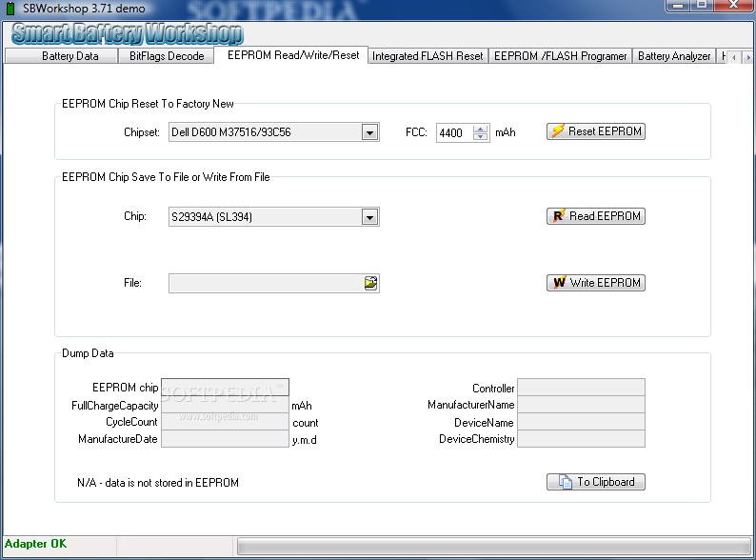Open Integrated FLASH Reset tab
This screenshot has height=560, width=756.
[428, 56]
